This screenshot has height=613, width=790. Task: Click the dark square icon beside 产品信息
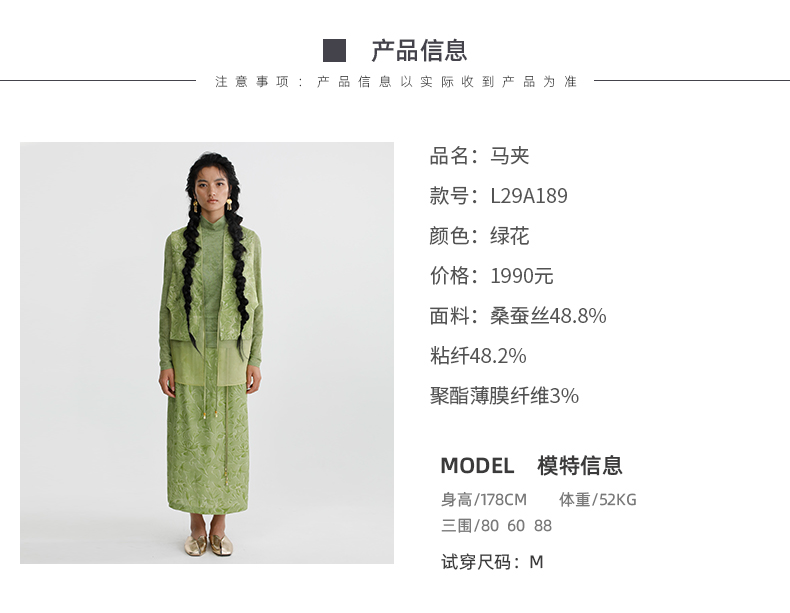click(x=334, y=51)
